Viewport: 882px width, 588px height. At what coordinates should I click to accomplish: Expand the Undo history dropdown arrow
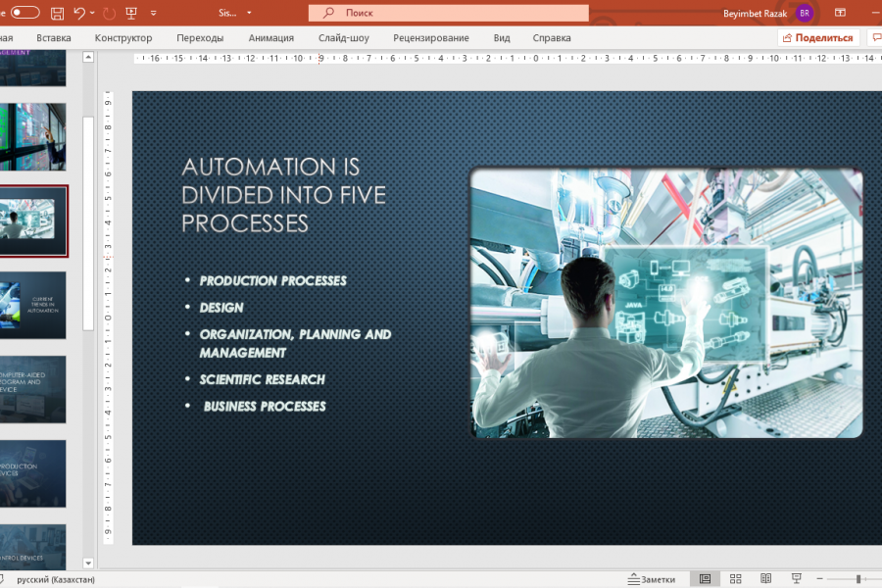92,13
